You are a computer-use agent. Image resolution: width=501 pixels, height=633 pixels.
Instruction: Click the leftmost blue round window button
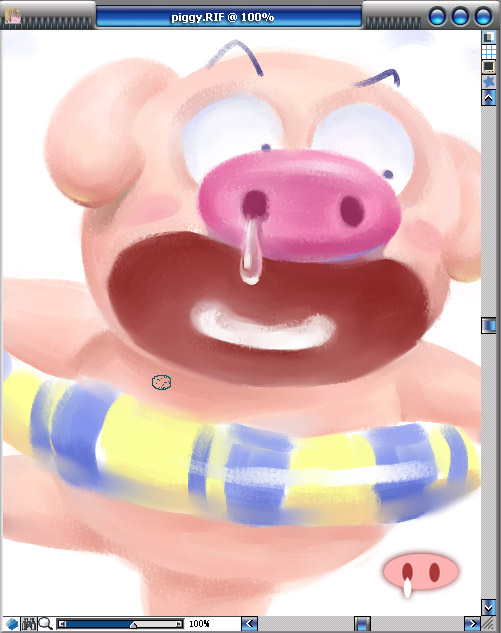pyautogui.click(x=438, y=17)
